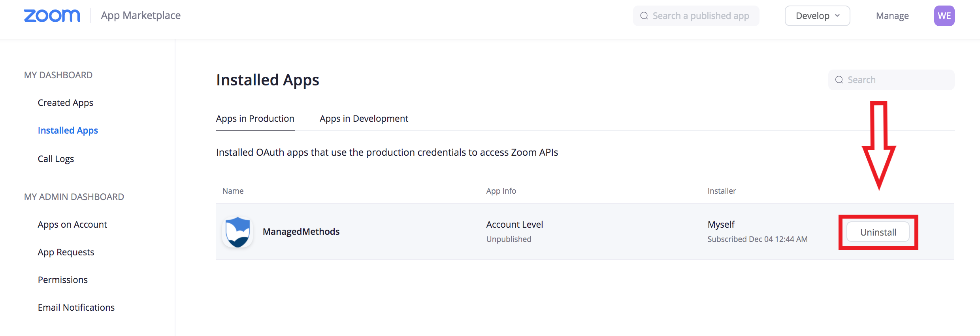Open Call Logs page
Image resolution: width=980 pixels, height=336 pixels.
point(56,159)
